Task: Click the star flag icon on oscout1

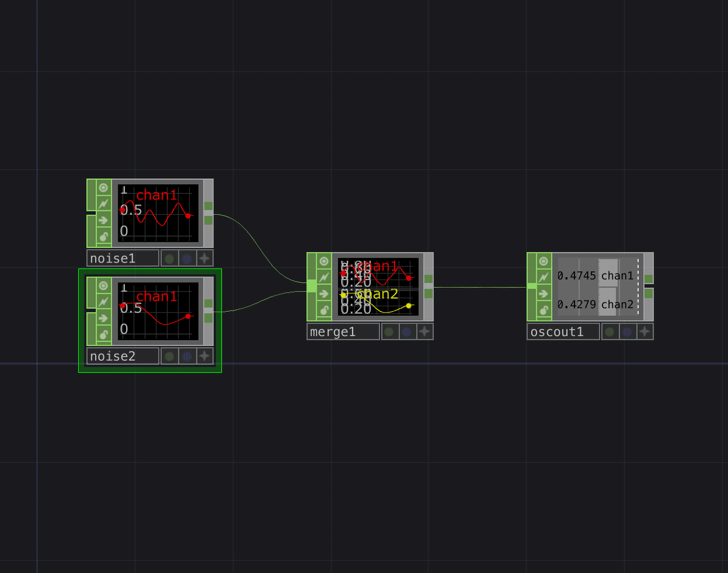Action: click(x=645, y=331)
